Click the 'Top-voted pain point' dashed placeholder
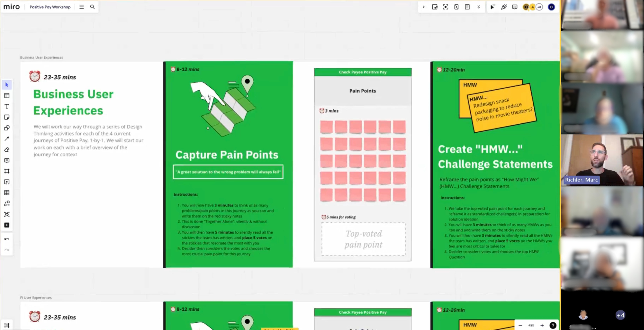 click(x=363, y=239)
